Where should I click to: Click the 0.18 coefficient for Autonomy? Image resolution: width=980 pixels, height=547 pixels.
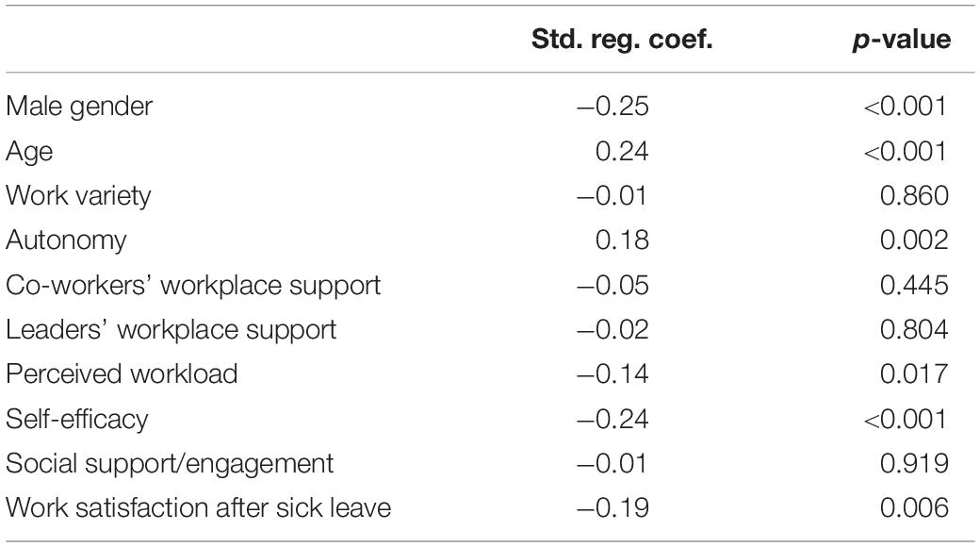[622, 240]
